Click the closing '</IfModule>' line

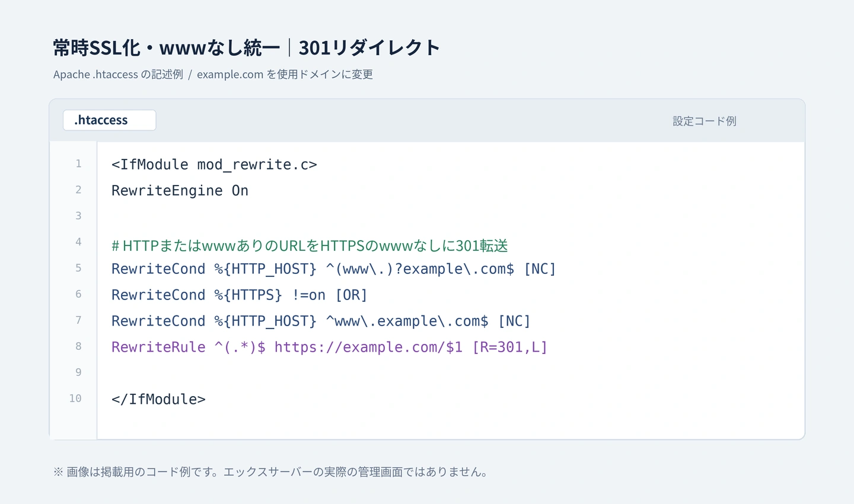(158, 399)
